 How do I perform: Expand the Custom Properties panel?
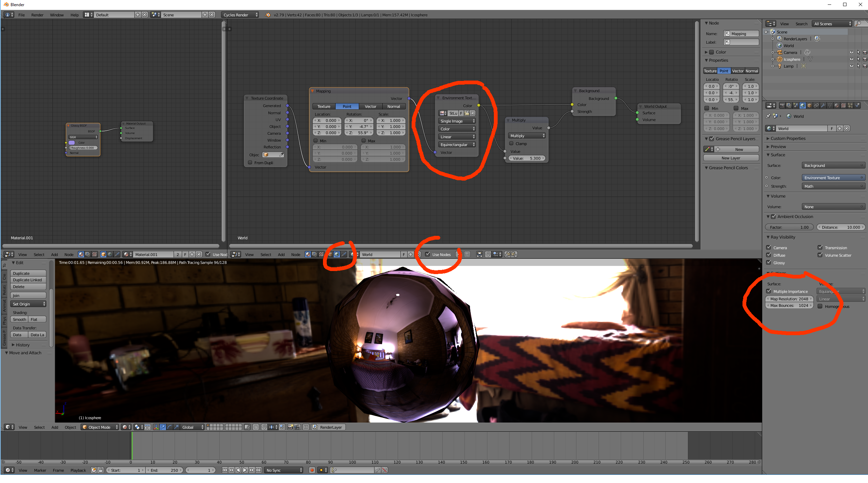788,138
